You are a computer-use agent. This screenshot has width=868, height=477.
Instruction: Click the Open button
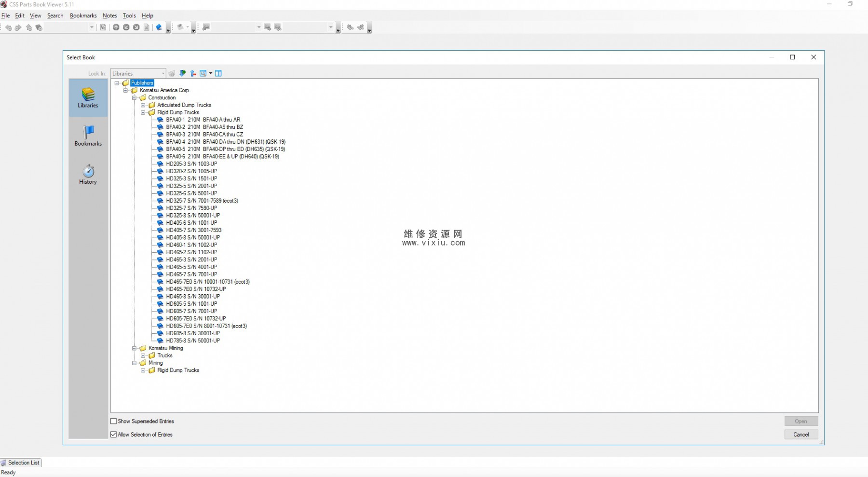pos(801,421)
